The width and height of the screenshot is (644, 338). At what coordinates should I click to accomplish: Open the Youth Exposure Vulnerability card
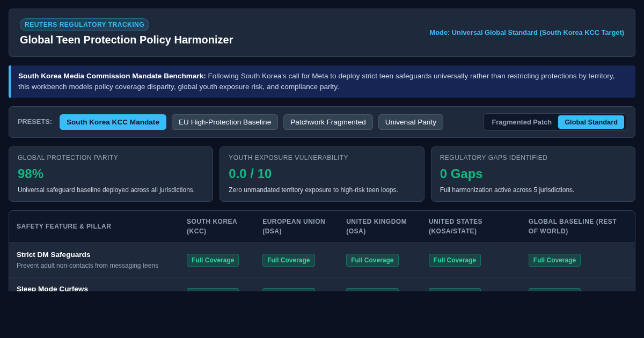click(321, 174)
